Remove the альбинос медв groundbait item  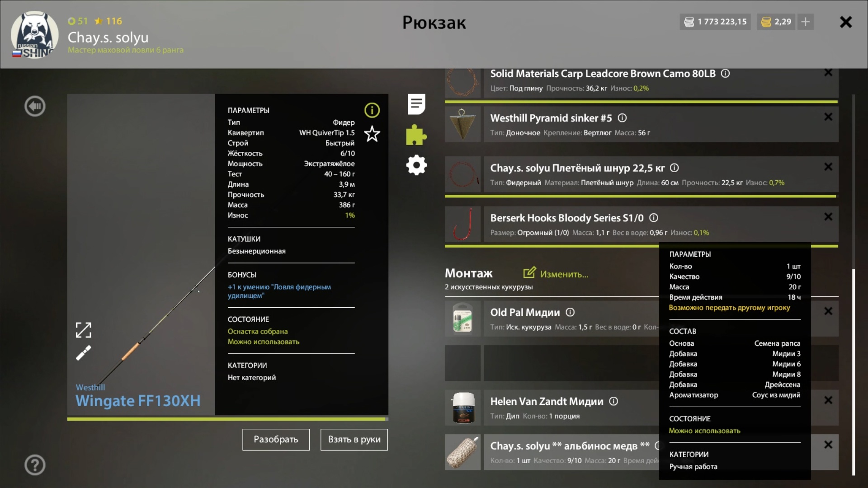pyautogui.click(x=828, y=445)
